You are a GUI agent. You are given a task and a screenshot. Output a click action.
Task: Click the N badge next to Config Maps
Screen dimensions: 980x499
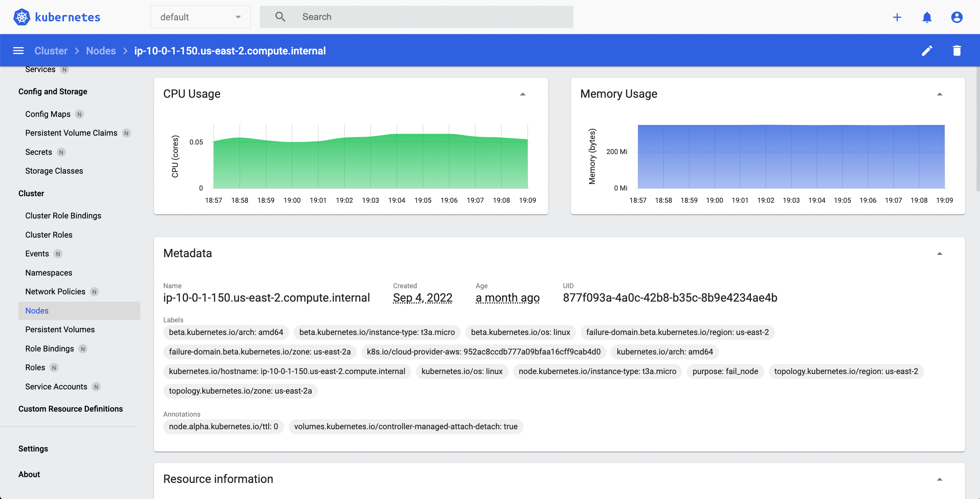79,114
